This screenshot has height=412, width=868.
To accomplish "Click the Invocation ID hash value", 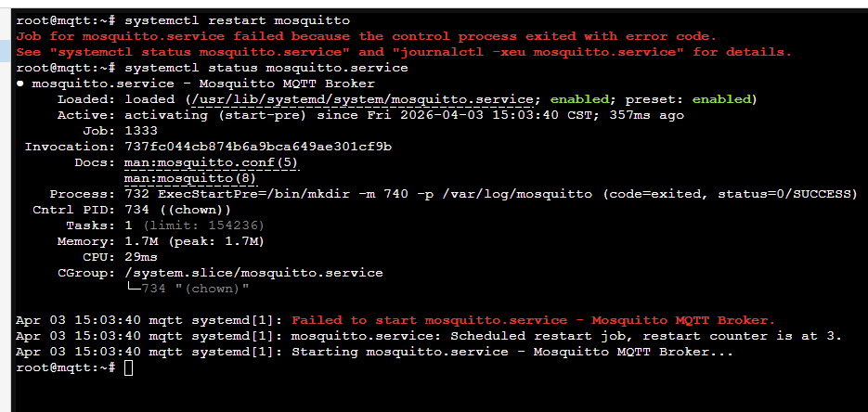I will 258,147.
